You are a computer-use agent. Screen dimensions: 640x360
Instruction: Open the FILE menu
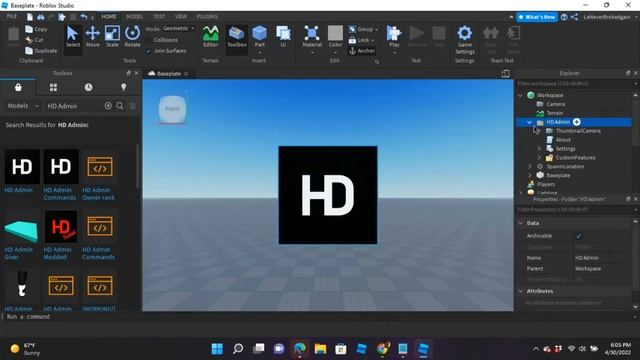pyautogui.click(x=12, y=16)
